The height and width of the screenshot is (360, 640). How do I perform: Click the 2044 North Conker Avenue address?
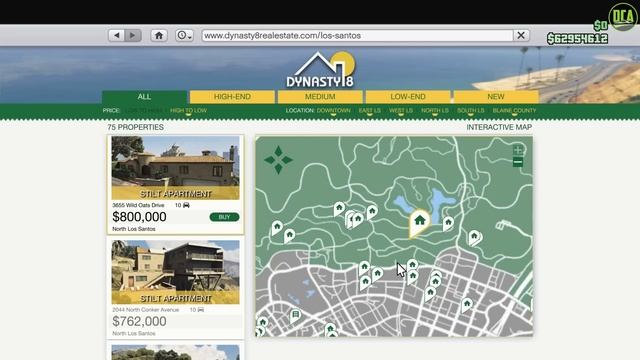[145, 310]
